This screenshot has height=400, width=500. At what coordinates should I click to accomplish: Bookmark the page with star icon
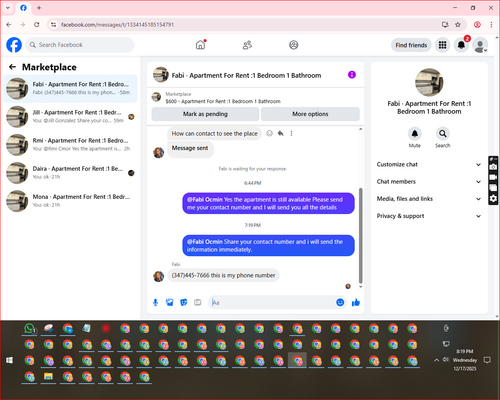pyautogui.click(x=458, y=25)
